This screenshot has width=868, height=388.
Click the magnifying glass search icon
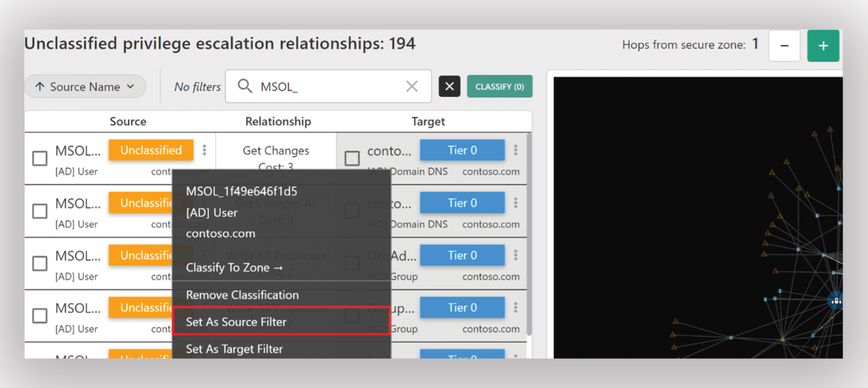pos(245,86)
